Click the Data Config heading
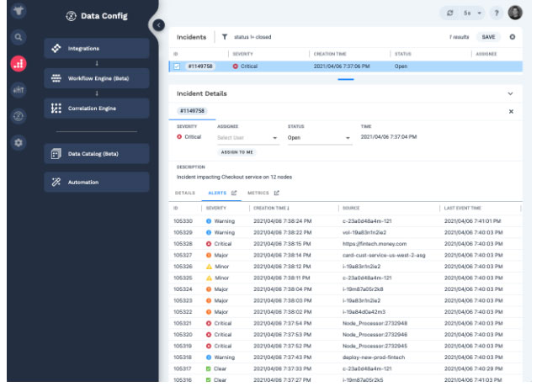The image size is (542, 392). point(104,16)
